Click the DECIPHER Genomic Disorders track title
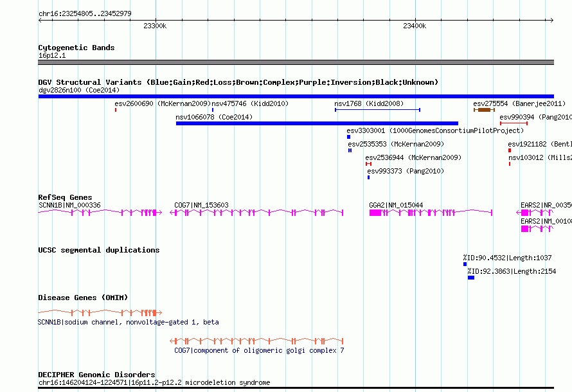572x392 pixels. (96, 375)
